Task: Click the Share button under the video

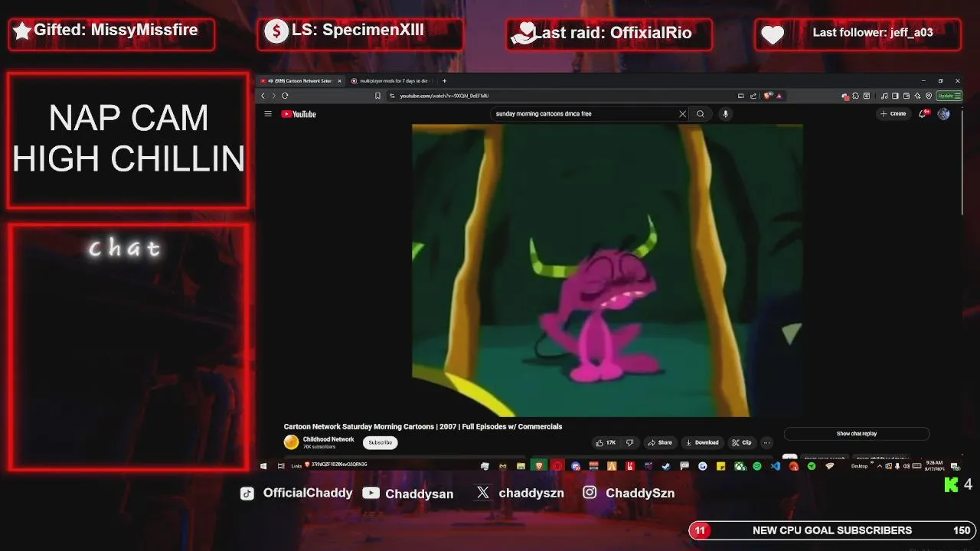Action: click(659, 442)
